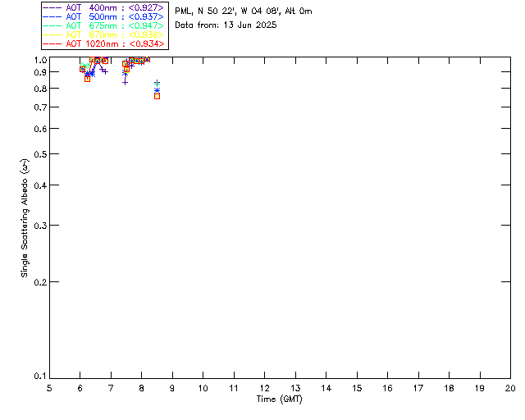The image size is (525, 420).
Task: Click the 0.8 y-axis tick label
Action: coord(40,89)
